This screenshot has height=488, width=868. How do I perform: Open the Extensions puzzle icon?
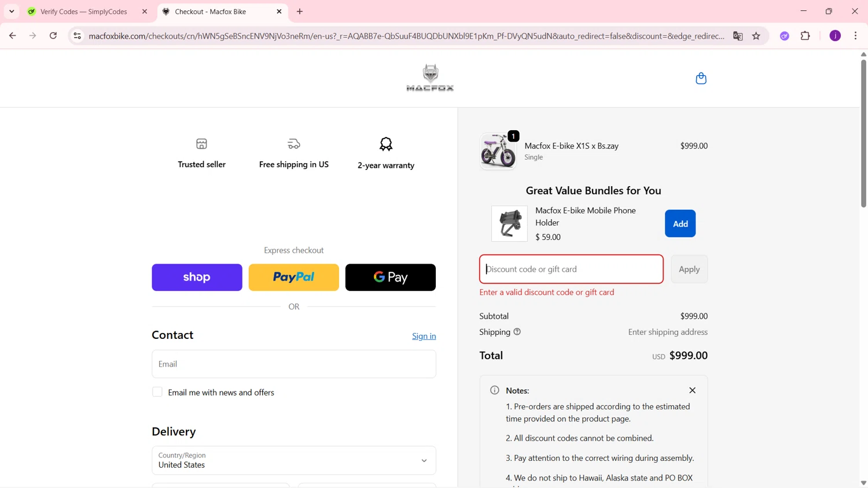[x=806, y=36]
